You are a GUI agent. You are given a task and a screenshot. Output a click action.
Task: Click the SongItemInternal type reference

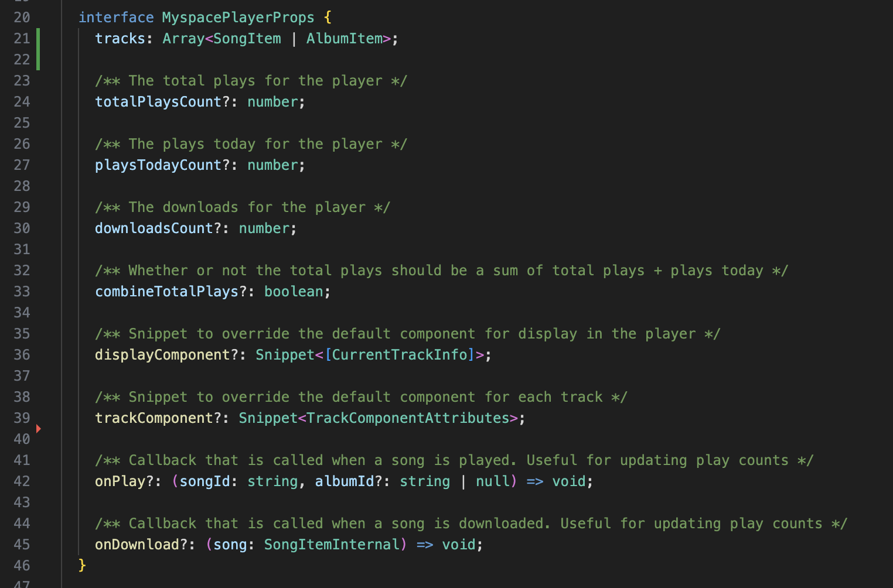coord(331,545)
